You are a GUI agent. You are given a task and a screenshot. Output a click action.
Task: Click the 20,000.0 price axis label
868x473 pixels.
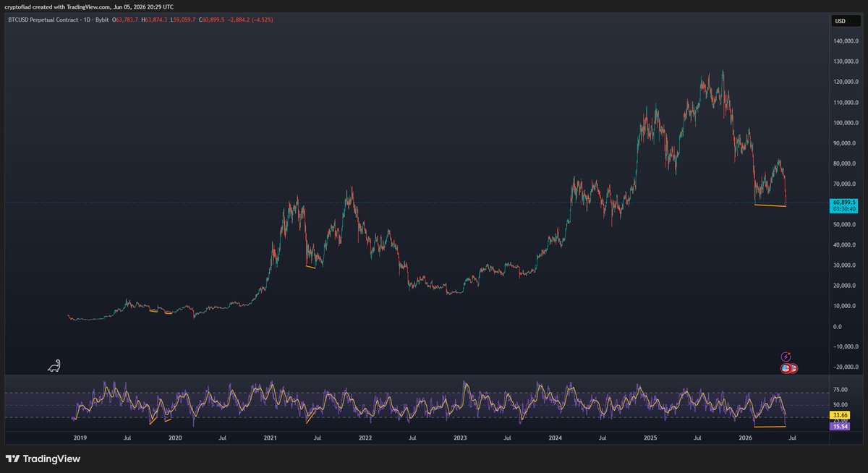(846, 286)
